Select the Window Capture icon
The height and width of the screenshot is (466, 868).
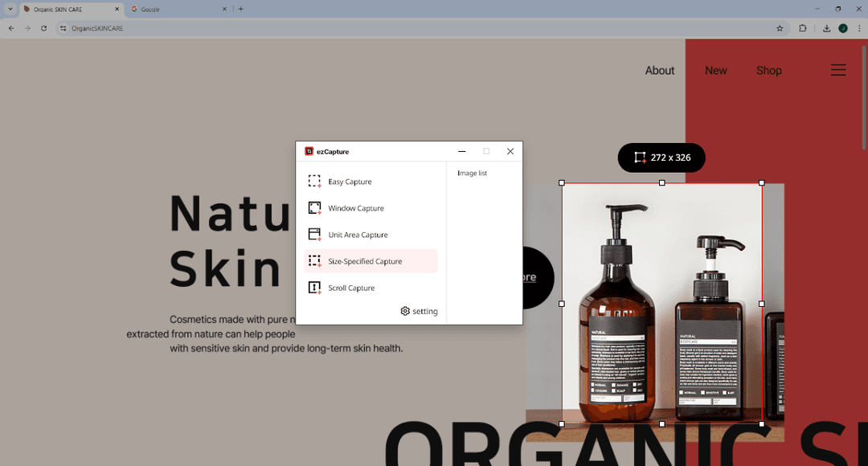point(314,208)
